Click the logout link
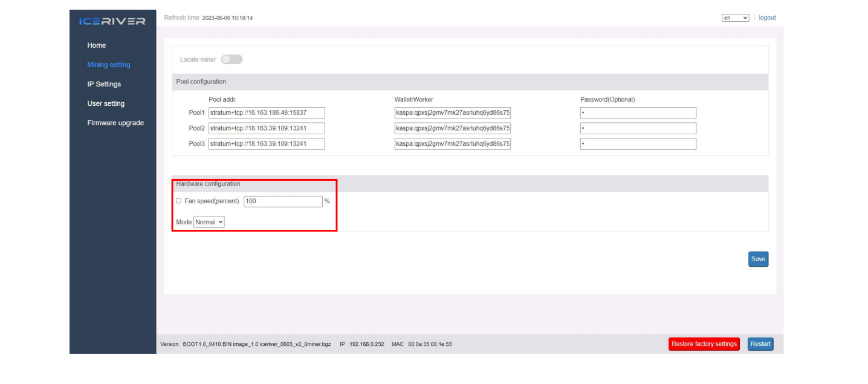The width and height of the screenshot is (868, 384). pyautogui.click(x=767, y=18)
